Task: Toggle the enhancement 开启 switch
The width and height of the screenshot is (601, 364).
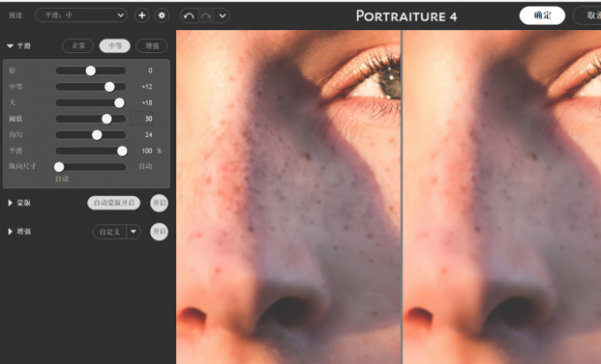Action: (159, 231)
